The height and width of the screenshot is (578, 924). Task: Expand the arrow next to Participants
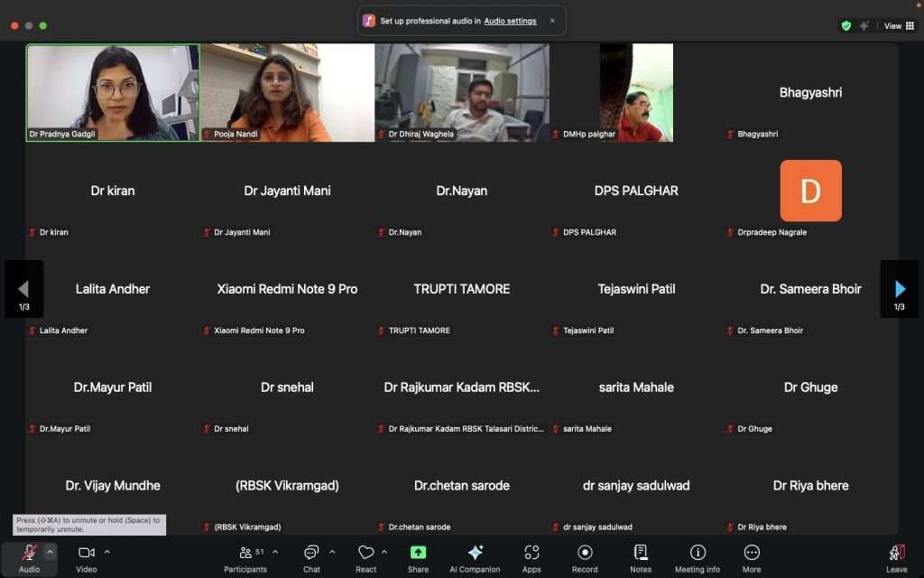275,552
